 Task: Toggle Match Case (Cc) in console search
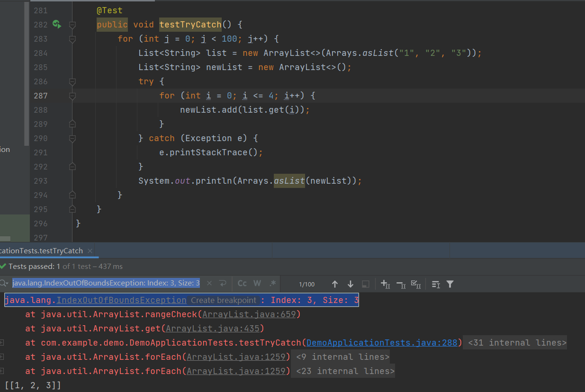point(242,283)
